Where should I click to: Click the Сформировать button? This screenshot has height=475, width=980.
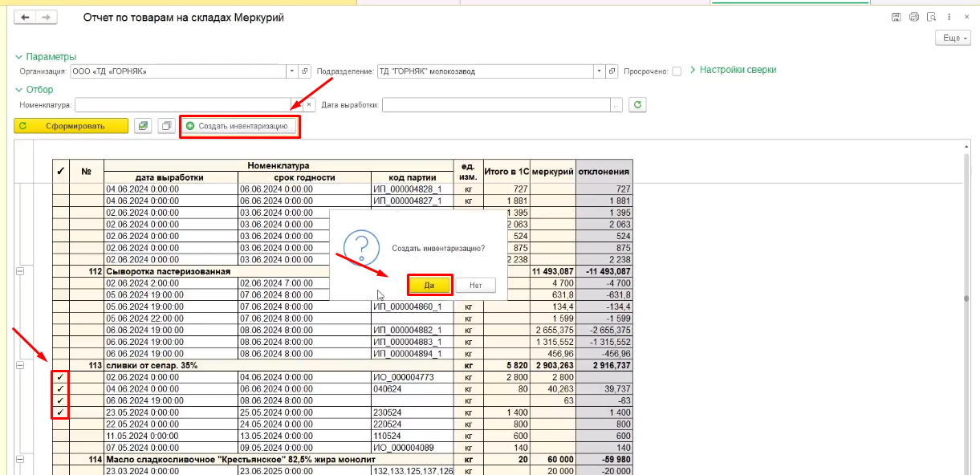pos(71,126)
